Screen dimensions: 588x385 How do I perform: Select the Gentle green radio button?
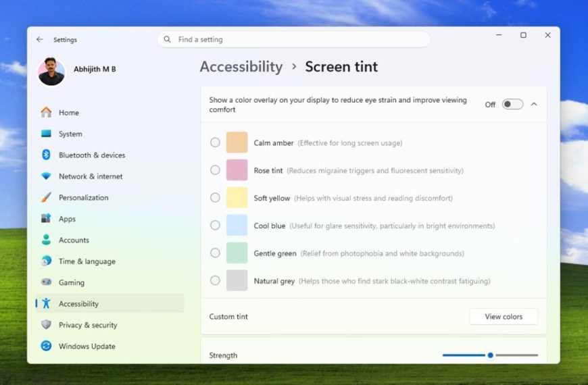[x=215, y=253]
